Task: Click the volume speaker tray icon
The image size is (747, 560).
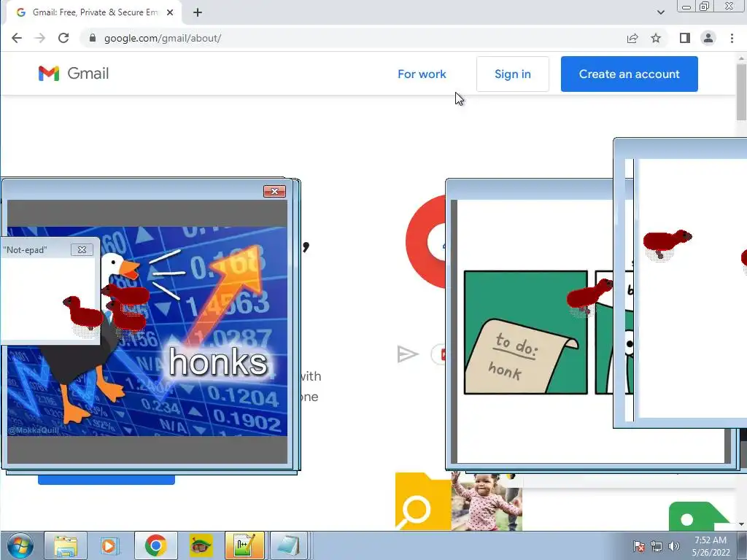Action: (673, 546)
